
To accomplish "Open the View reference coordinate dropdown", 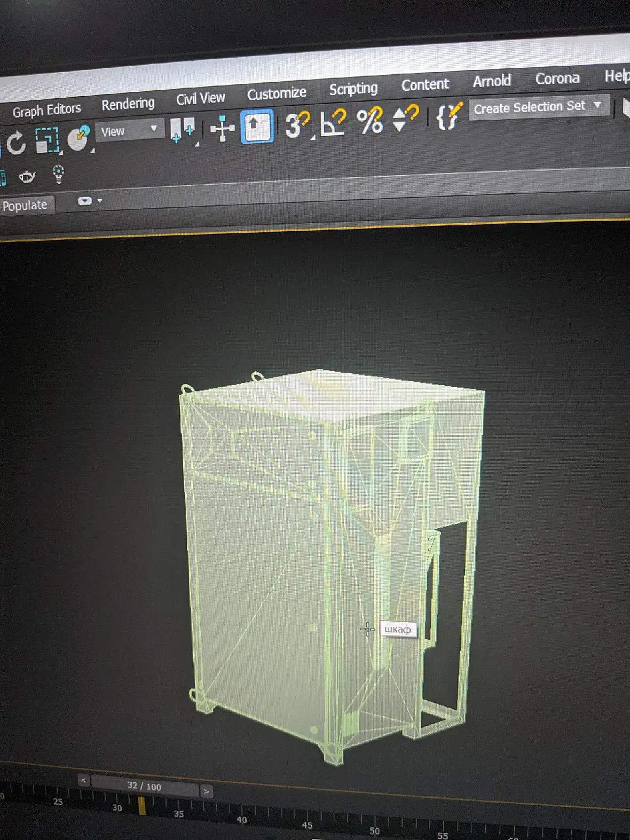I will coord(130,130).
